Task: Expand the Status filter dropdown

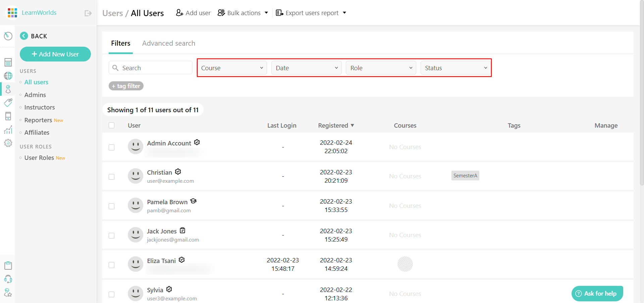Action: [x=455, y=68]
